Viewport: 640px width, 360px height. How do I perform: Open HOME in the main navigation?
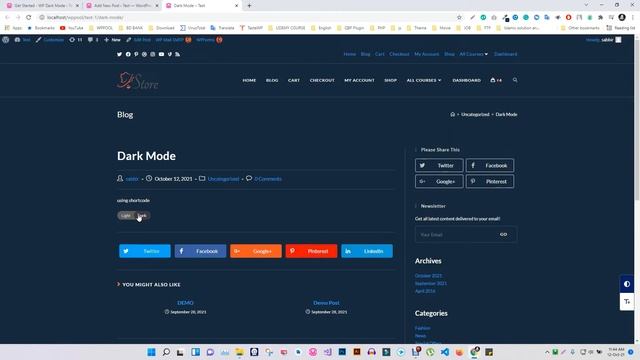pos(249,80)
